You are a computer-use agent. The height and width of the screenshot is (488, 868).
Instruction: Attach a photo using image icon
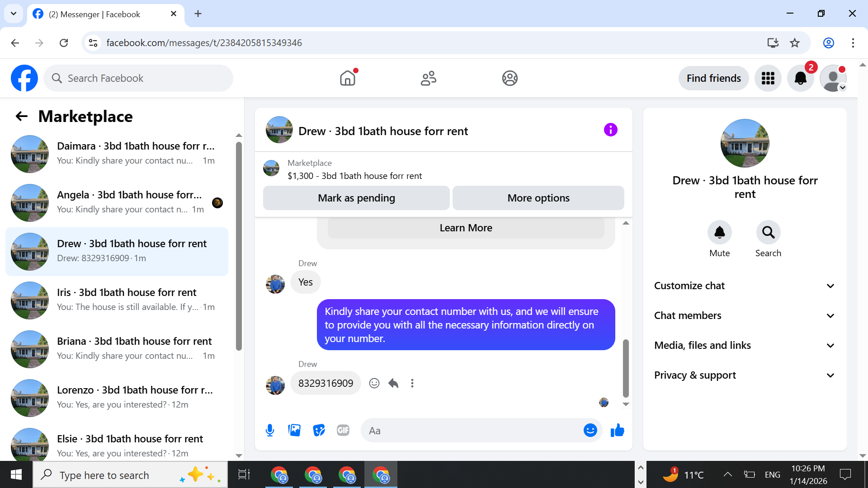(294, 430)
